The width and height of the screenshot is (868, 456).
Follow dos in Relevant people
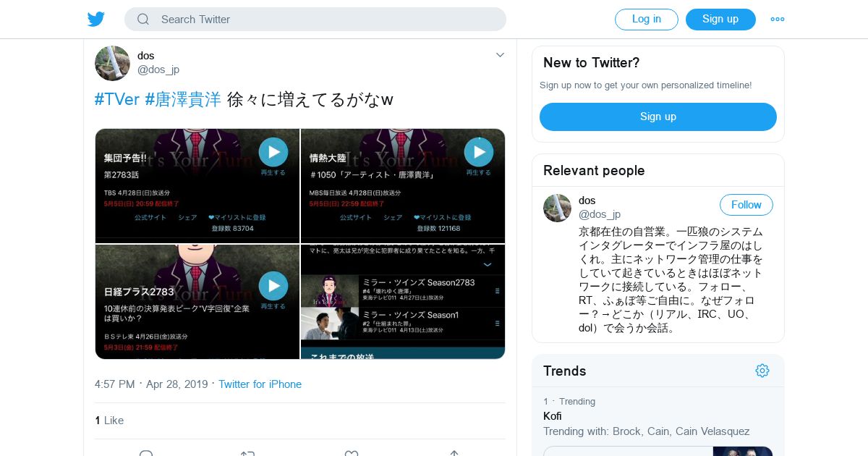pos(746,205)
